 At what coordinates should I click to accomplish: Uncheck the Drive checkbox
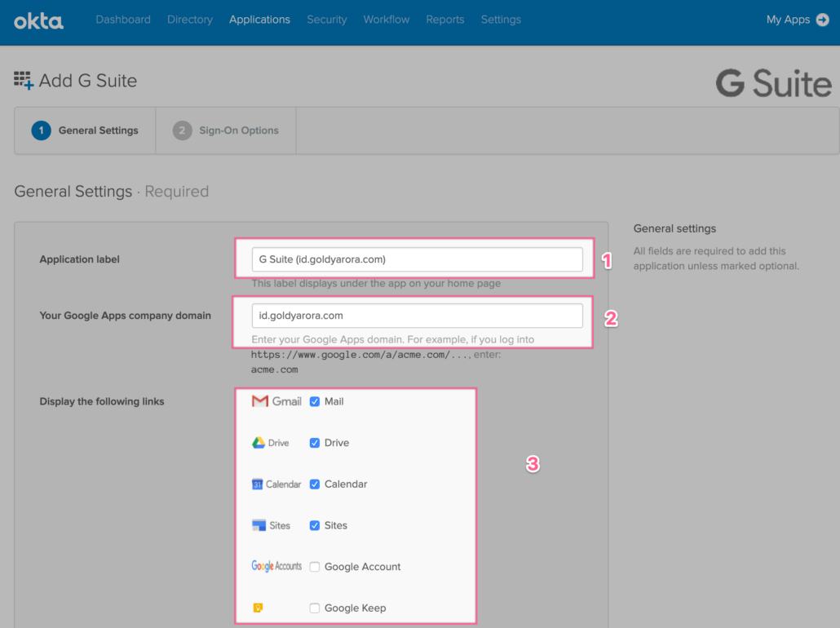coord(315,443)
